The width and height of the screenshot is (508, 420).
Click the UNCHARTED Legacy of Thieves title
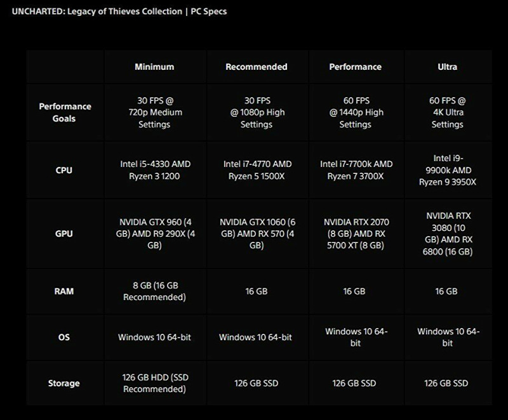pyautogui.click(x=119, y=11)
